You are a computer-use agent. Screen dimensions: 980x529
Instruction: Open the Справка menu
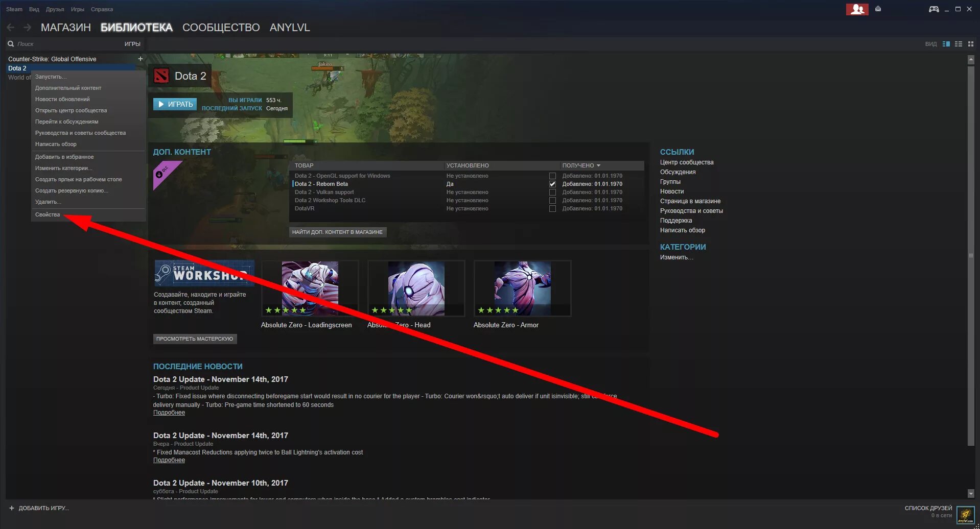pos(102,9)
